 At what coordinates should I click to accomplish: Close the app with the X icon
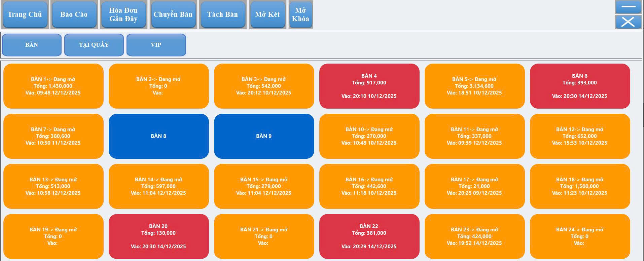click(628, 22)
